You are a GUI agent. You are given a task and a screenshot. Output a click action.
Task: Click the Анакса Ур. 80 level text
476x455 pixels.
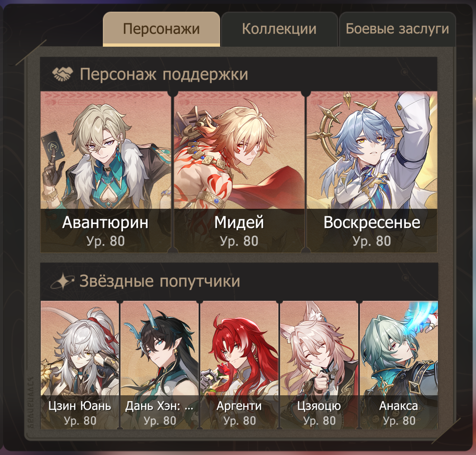399,421
